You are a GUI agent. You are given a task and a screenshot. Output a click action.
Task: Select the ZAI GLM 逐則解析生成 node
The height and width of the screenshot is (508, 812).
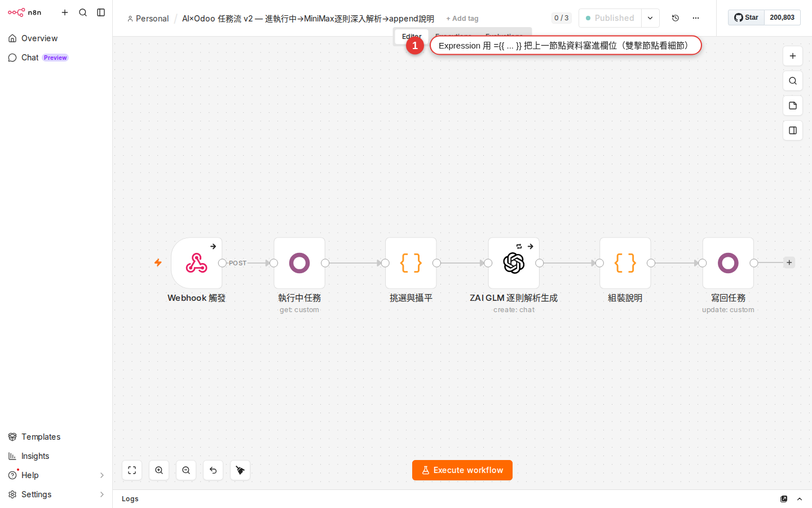tap(514, 263)
